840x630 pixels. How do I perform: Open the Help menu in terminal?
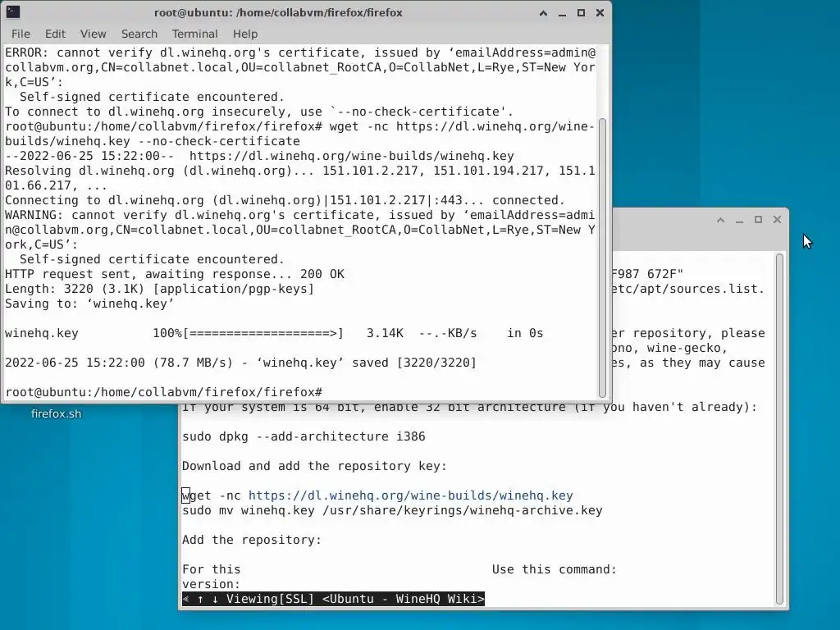[245, 34]
